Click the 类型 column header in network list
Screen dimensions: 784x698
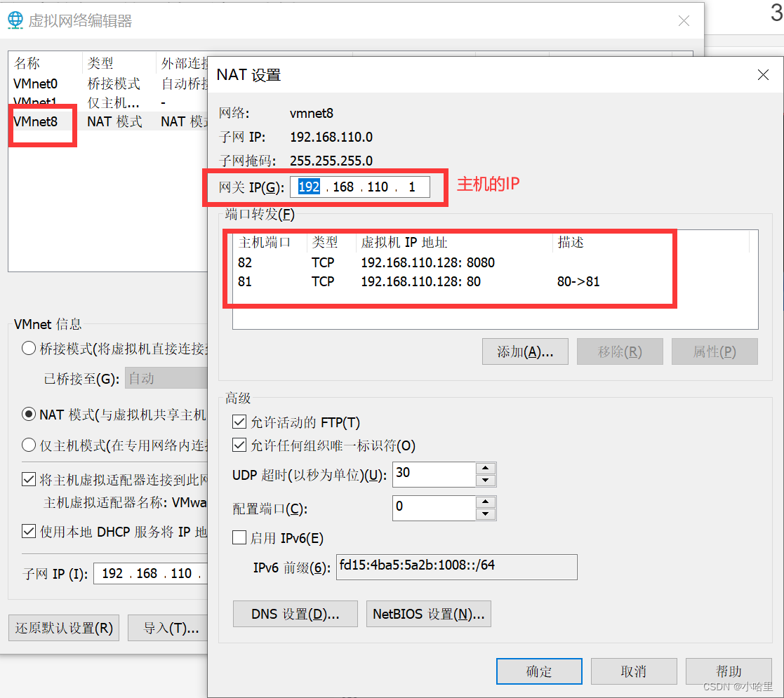click(100, 63)
